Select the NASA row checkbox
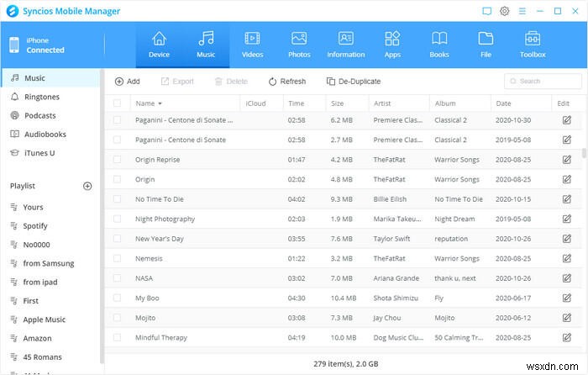The height and width of the screenshot is (375, 588). (x=117, y=278)
